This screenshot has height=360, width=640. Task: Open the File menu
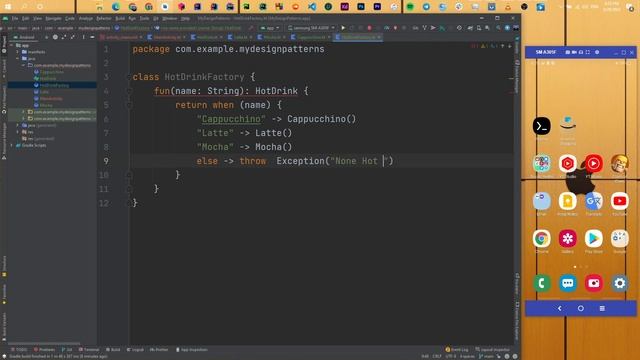[x=15, y=18]
